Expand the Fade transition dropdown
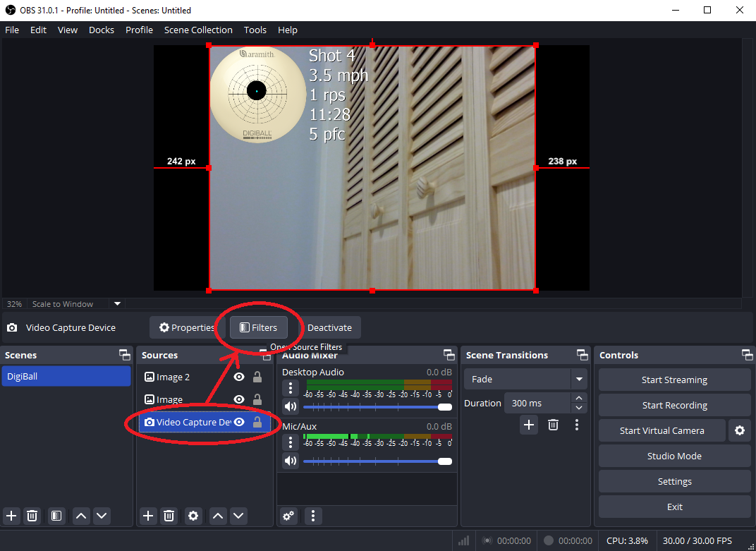 click(579, 380)
